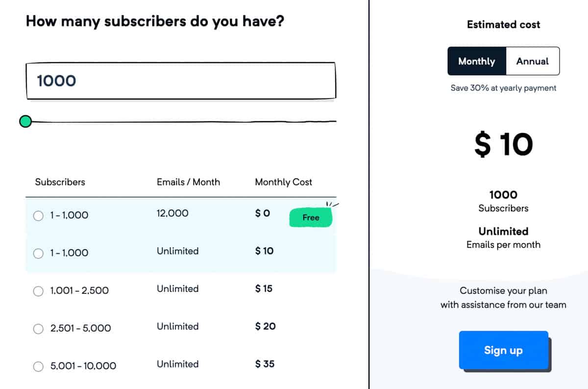Click the green slider handle
588x389 pixels.
pos(25,121)
